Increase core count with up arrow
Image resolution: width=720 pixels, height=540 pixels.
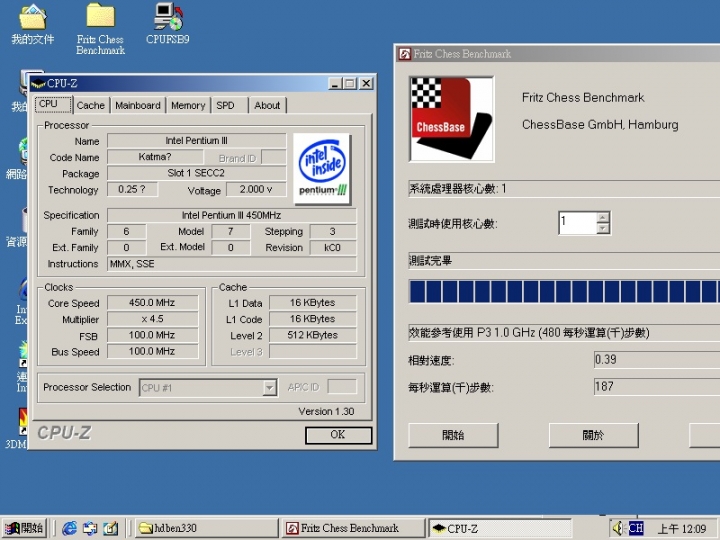tap(603, 217)
